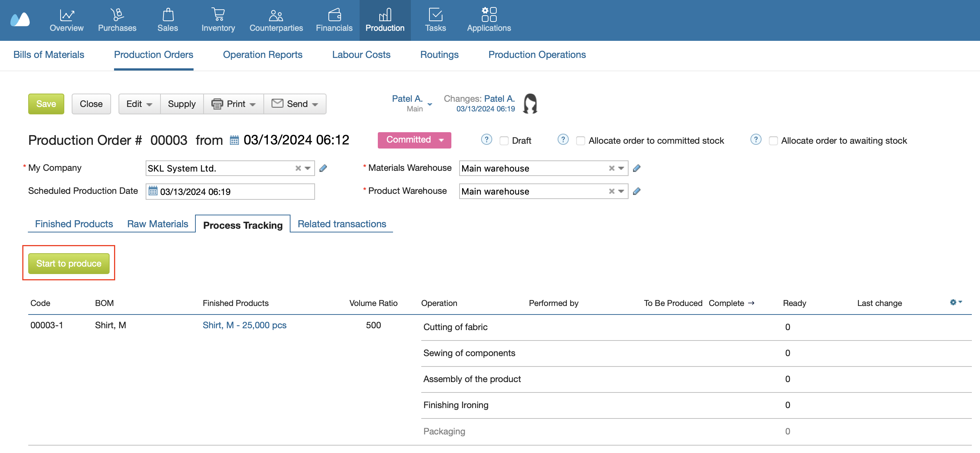Toggle the Draft checkbox

tap(504, 141)
